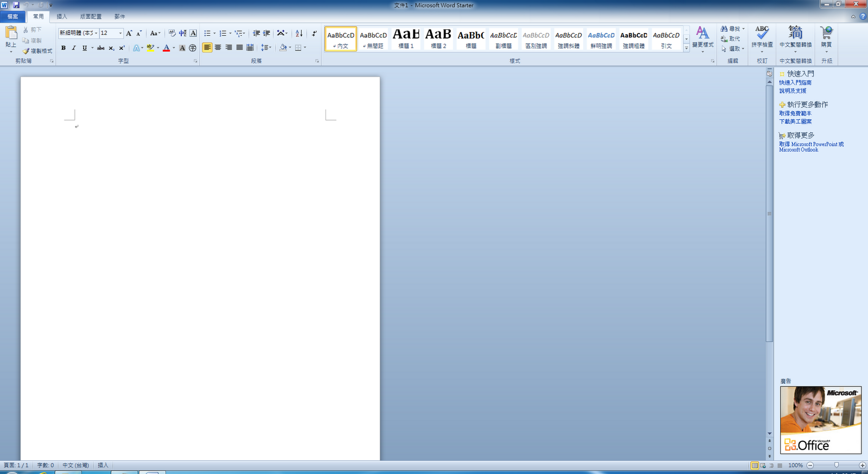The width and height of the screenshot is (868, 474).
Task: Click the vertical scrollbar thumb
Action: (769, 213)
